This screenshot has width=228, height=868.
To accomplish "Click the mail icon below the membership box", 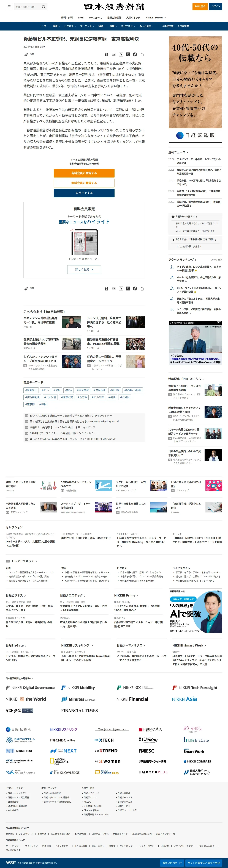I will (114, 289).
